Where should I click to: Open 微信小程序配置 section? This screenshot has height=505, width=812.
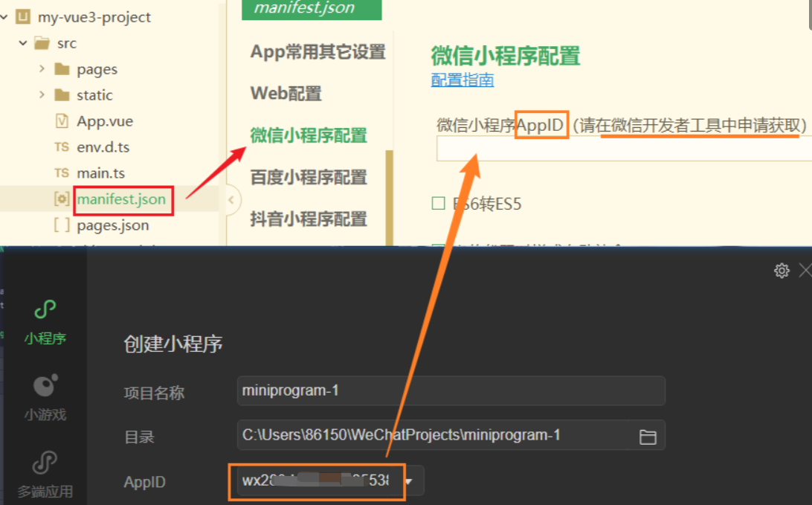[309, 135]
